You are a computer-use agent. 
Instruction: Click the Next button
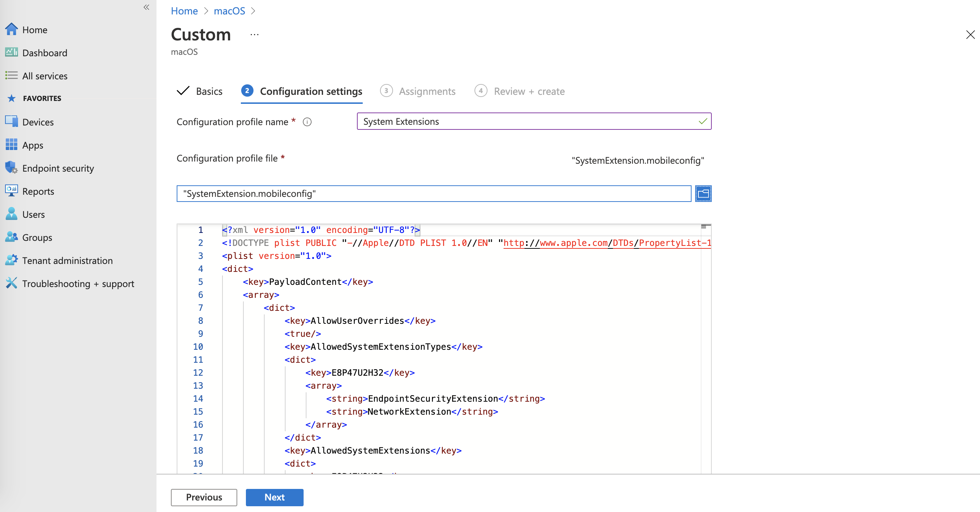click(274, 497)
